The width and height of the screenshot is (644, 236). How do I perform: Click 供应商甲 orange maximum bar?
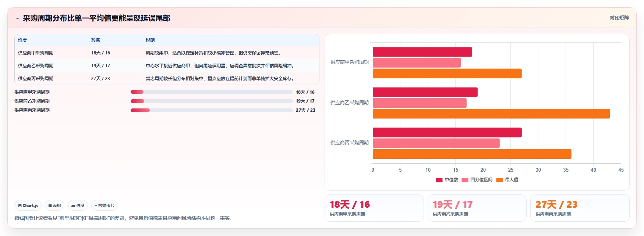[x=447, y=74]
